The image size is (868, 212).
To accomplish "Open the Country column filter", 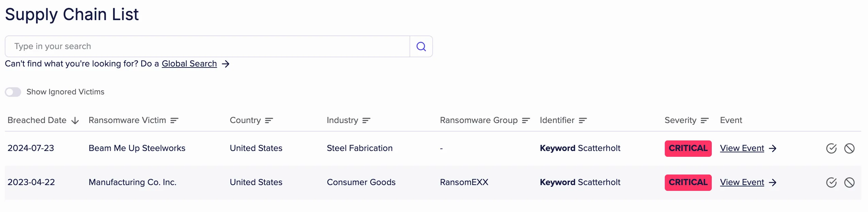I will (x=269, y=120).
